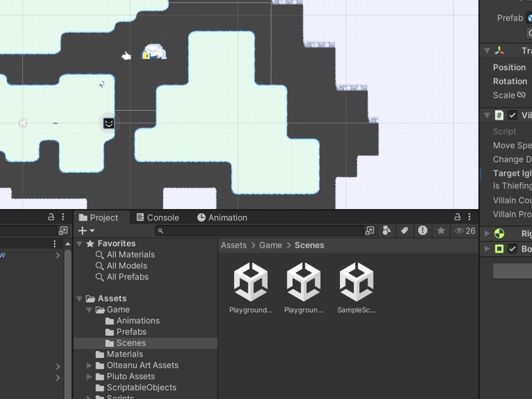Collapse the Transform component
This screenshot has height=399, width=532.
(x=487, y=51)
